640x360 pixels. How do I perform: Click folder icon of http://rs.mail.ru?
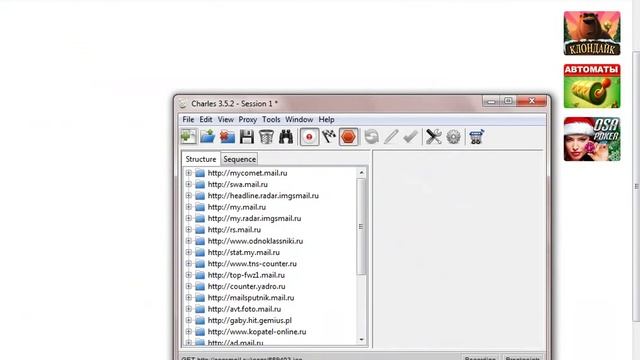pyautogui.click(x=200, y=230)
